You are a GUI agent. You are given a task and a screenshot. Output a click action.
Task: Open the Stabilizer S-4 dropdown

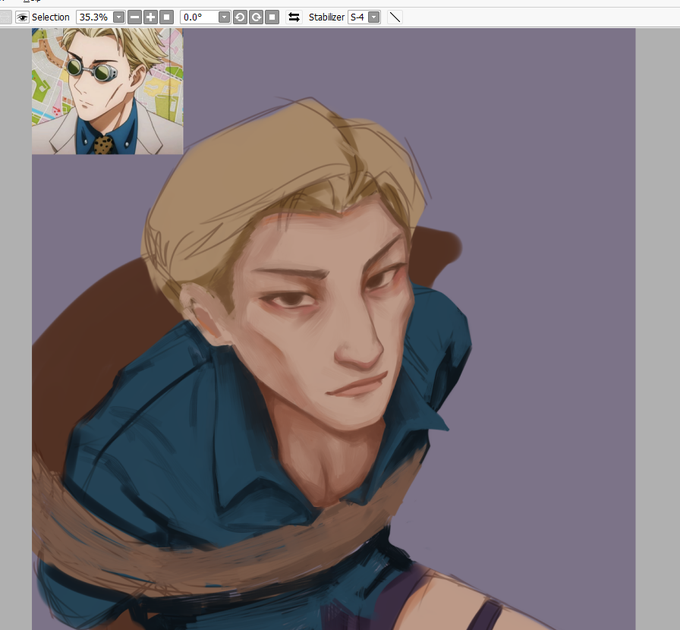click(x=374, y=17)
